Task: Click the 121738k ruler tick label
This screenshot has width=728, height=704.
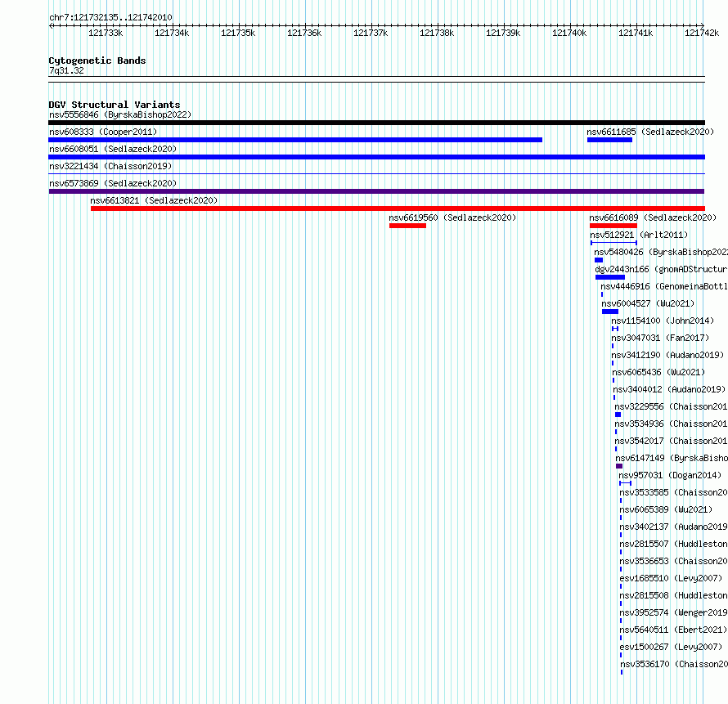Action: coord(437,33)
